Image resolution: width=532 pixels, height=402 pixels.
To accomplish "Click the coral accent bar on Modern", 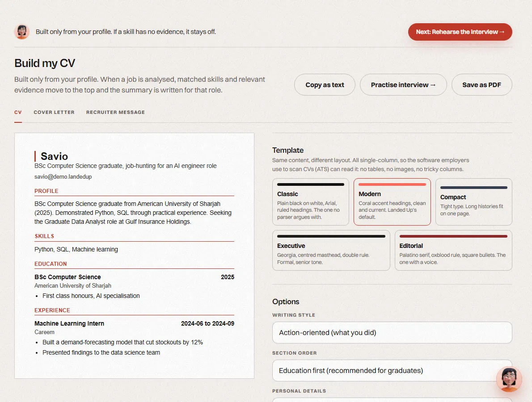I will click(x=392, y=184).
